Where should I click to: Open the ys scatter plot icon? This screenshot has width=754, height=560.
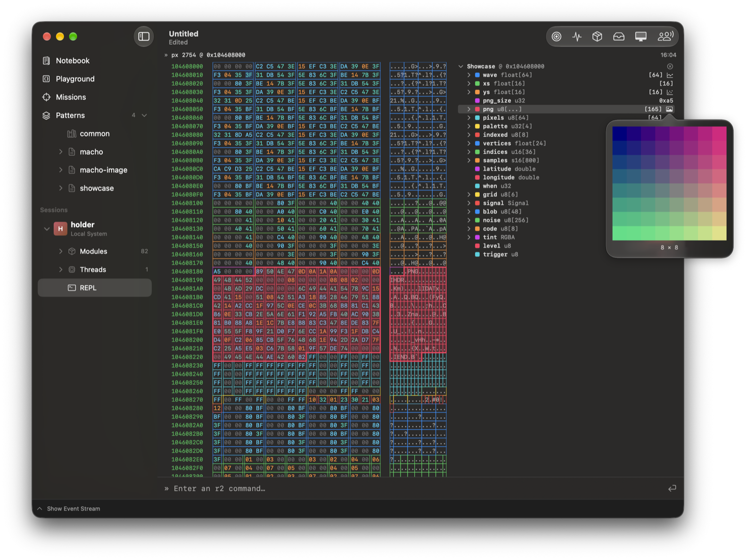670,92
